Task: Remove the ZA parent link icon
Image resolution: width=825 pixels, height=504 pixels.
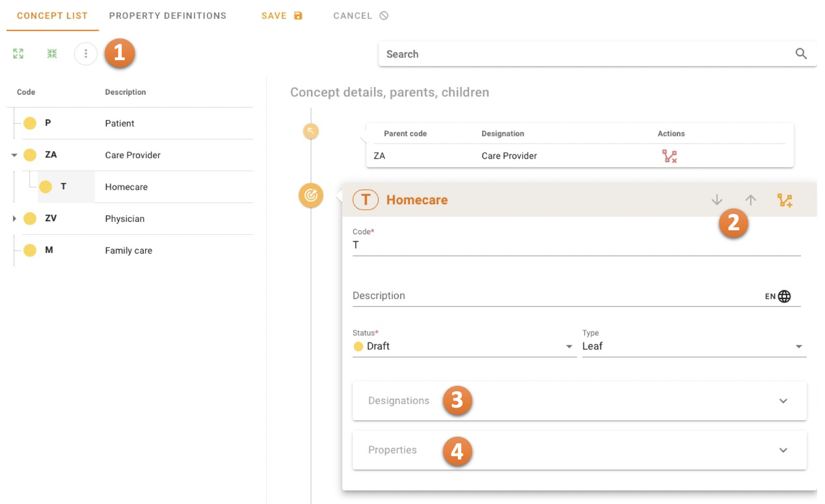Action: tap(669, 156)
